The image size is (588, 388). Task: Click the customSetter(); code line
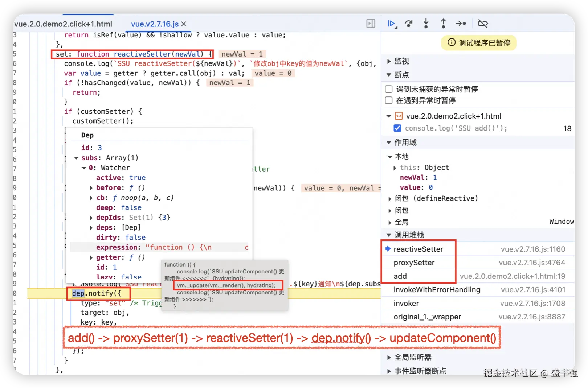coord(103,121)
